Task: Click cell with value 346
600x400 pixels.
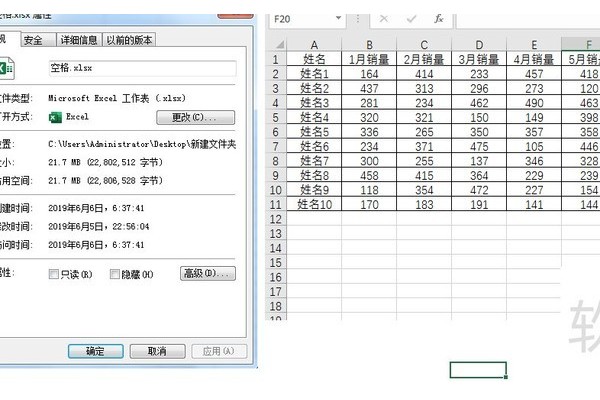Action: (534, 161)
